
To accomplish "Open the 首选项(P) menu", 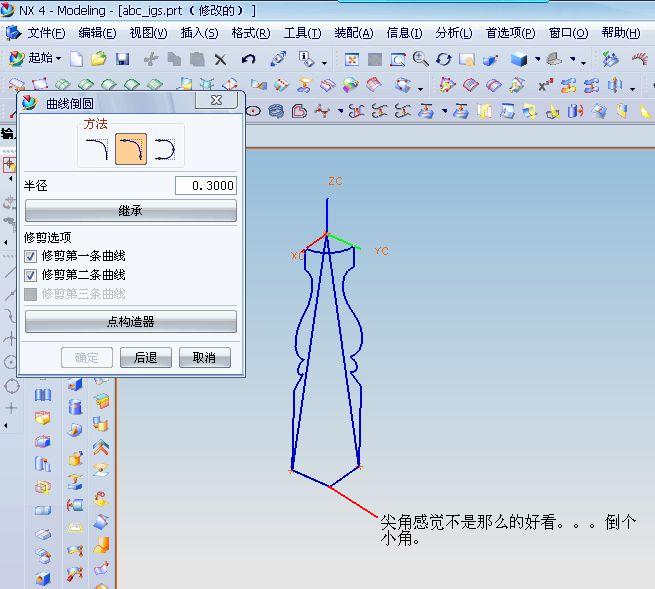I will point(510,33).
